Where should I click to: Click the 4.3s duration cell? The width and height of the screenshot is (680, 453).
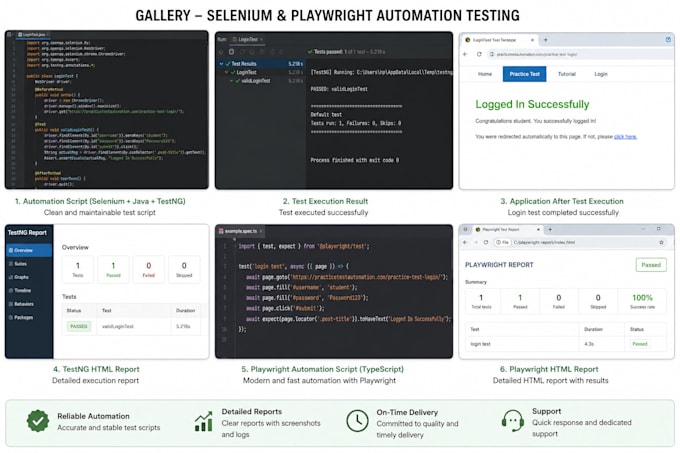(588, 344)
